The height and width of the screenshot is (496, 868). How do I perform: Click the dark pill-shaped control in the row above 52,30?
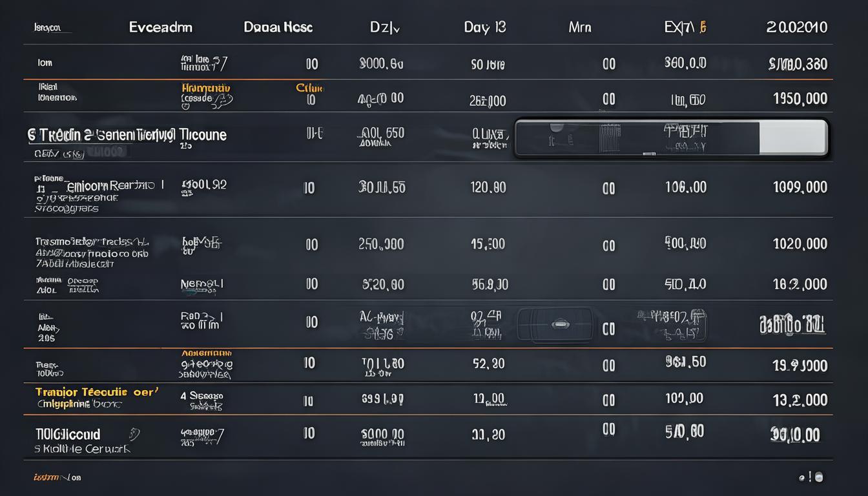(x=555, y=324)
